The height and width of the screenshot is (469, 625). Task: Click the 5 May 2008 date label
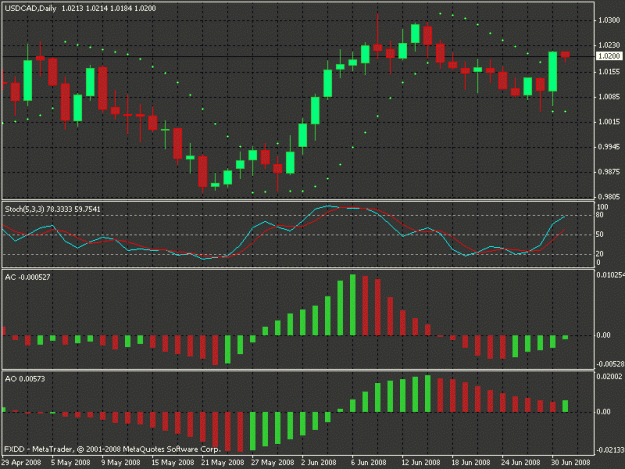(x=71, y=463)
